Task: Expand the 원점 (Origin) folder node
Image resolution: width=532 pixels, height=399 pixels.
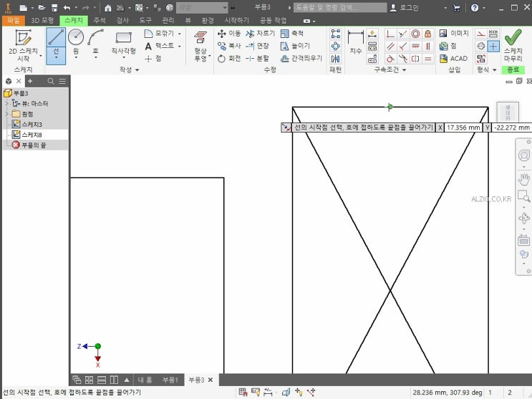Action: coord(6,113)
